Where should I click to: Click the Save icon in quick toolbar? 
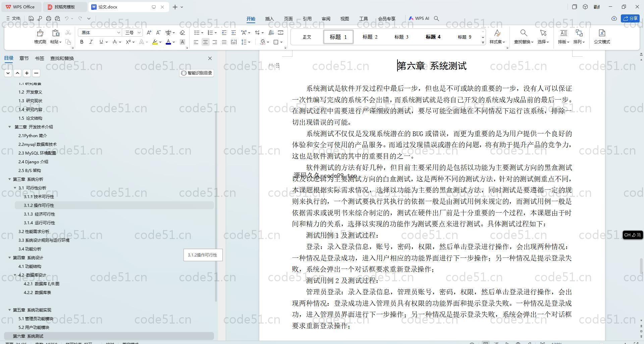(x=31, y=18)
